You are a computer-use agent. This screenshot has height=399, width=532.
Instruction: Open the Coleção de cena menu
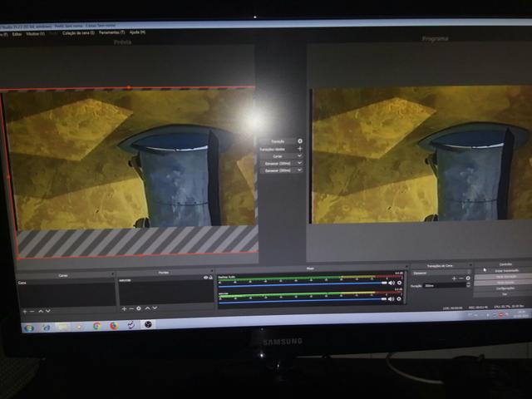point(78,33)
